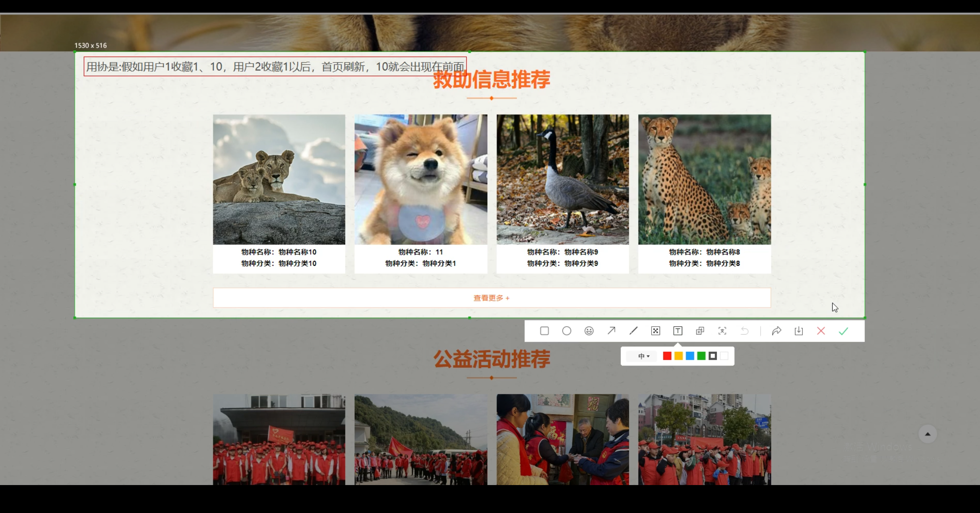The height and width of the screenshot is (513, 980).
Task: Select the text annotation tool
Action: click(x=678, y=331)
